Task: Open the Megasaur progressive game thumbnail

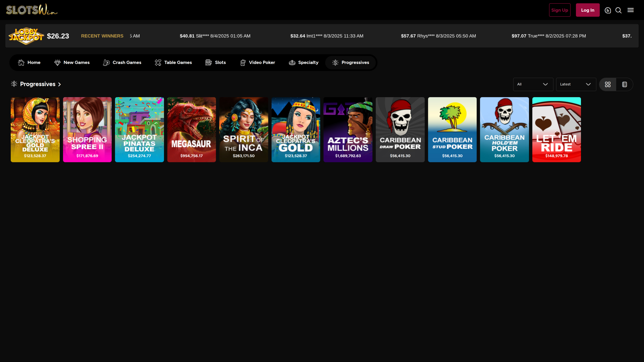Action: pyautogui.click(x=191, y=129)
